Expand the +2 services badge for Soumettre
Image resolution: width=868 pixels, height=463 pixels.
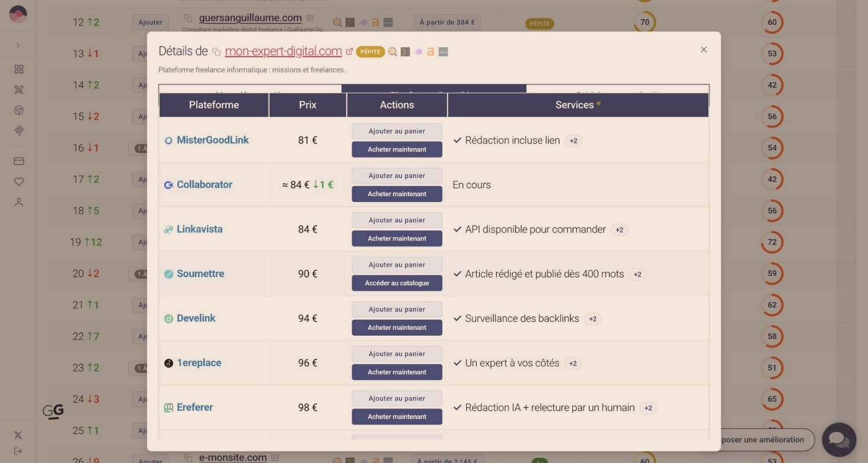(637, 274)
